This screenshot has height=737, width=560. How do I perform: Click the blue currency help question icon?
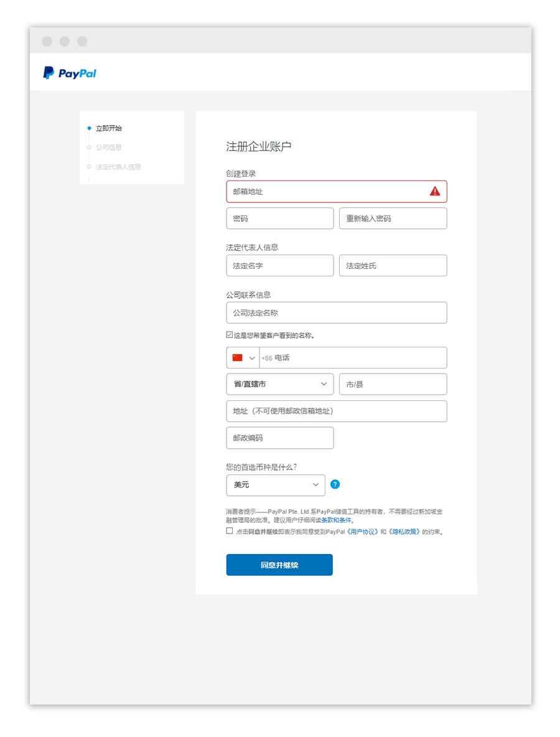[x=335, y=484]
